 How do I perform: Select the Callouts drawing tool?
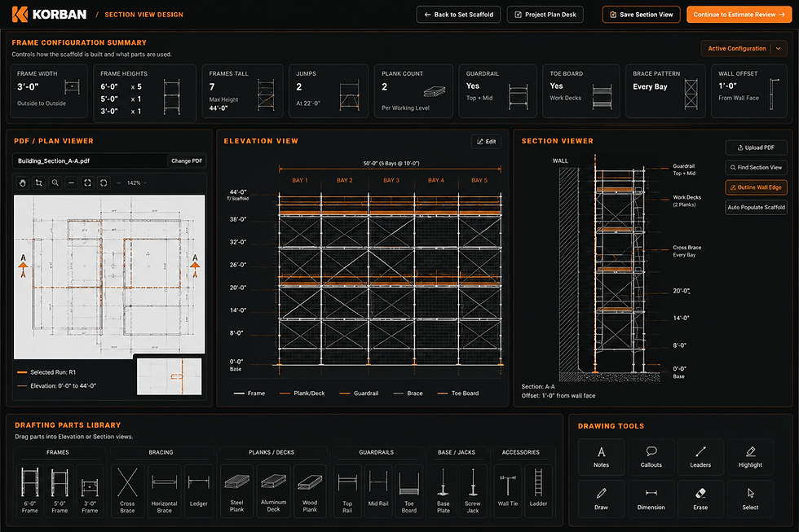click(651, 457)
